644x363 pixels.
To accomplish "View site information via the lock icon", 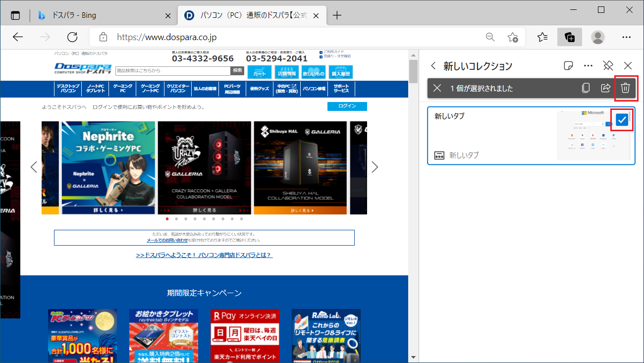I will pos(103,37).
